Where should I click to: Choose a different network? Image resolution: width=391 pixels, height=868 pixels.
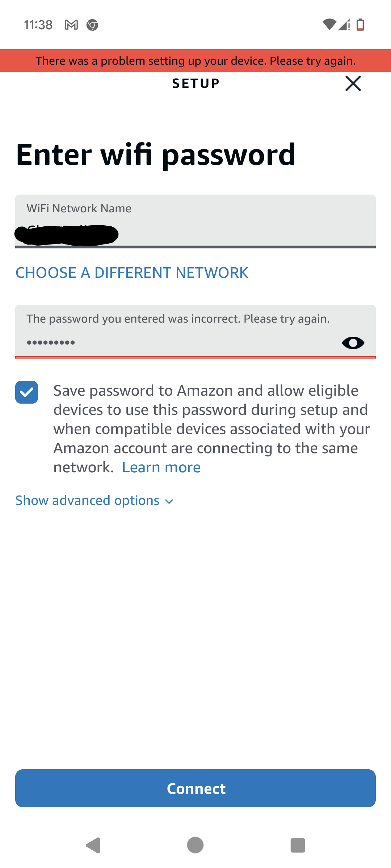(x=132, y=273)
